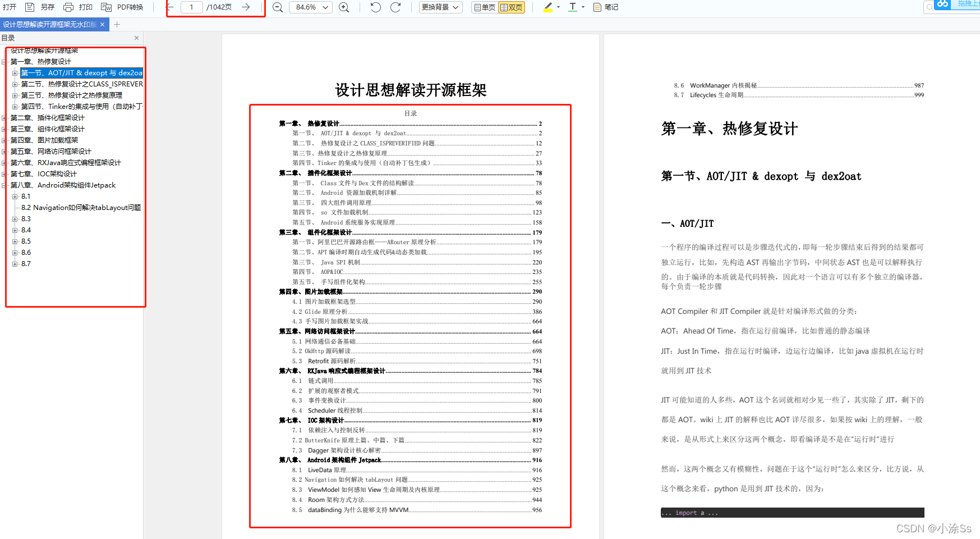Undo the last action
Viewport: 980px width, 539px height.
375,7
